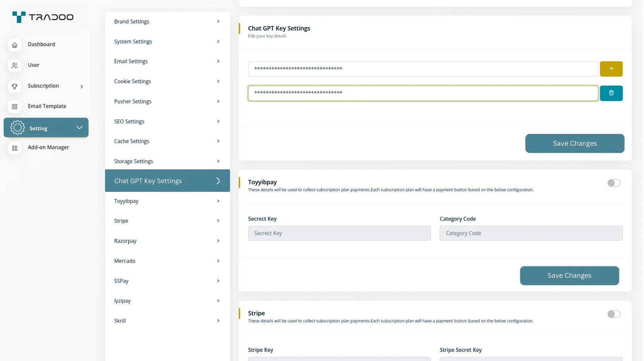Add a new key with plus button
Screen dimensions: 644x361
(611, 69)
